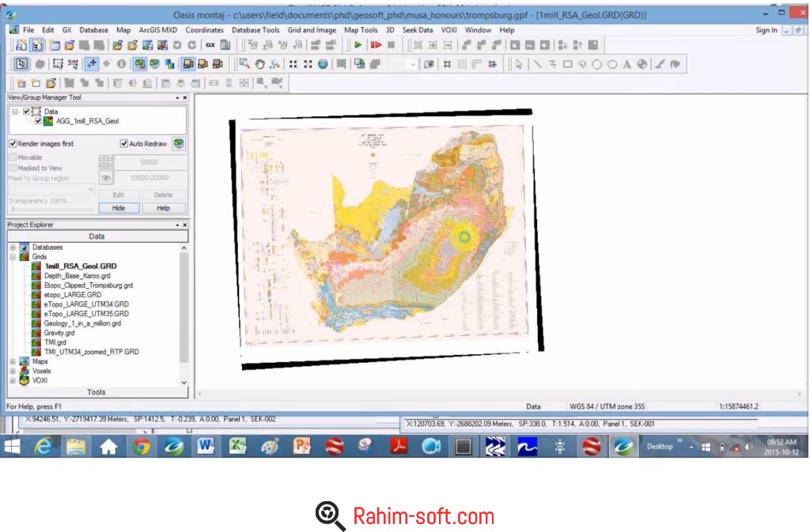Screen dimensions: 810x532
Task: Click the red fast-run script icon
Action: tap(376, 45)
